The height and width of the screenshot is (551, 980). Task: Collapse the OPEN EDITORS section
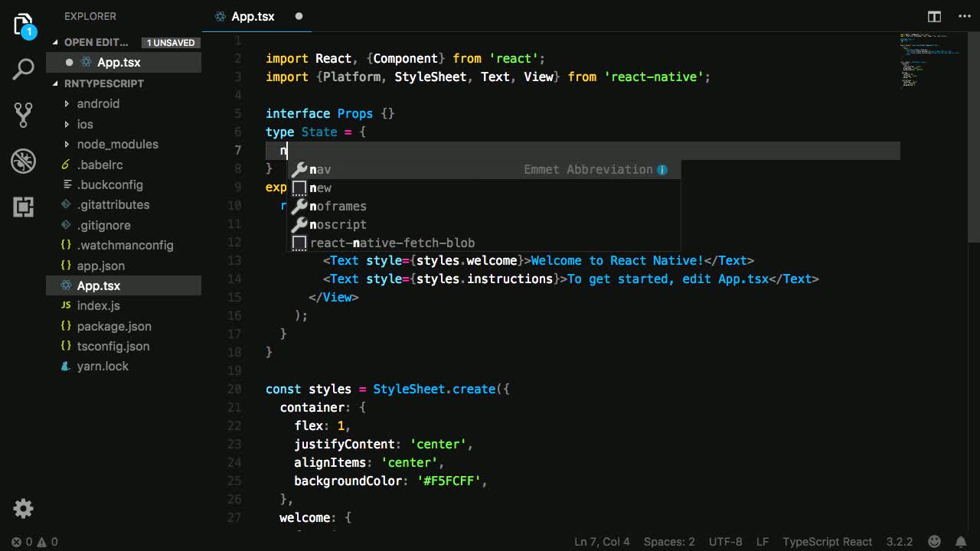pos(92,42)
